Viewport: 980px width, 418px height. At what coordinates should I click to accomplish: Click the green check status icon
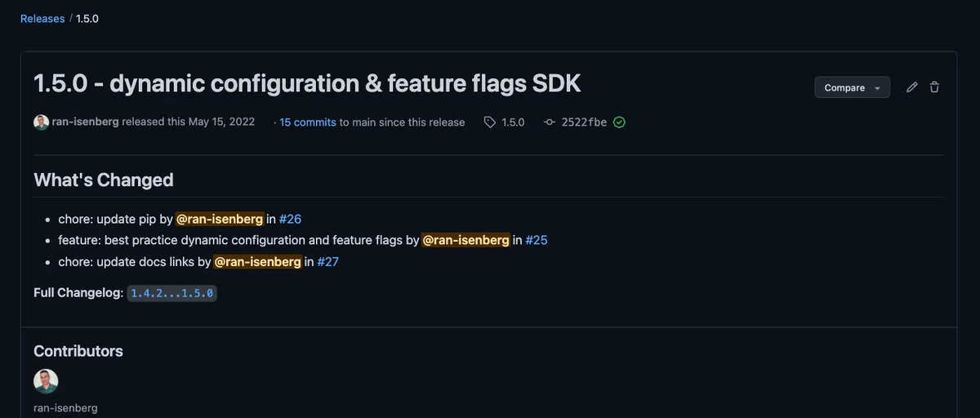click(x=619, y=122)
